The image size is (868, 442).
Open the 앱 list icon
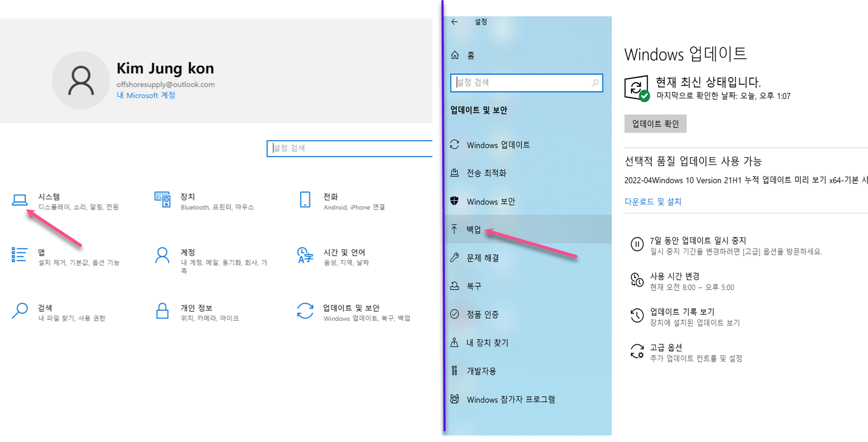[20, 255]
